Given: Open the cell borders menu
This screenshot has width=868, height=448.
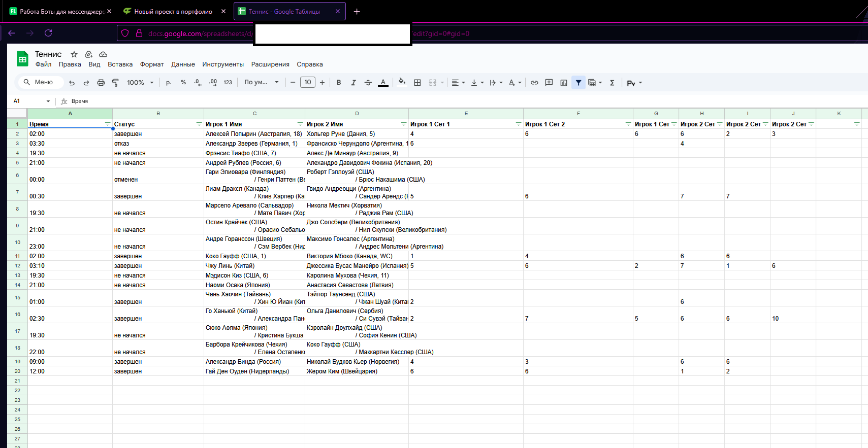Looking at the screenshot, I should 417,83.
